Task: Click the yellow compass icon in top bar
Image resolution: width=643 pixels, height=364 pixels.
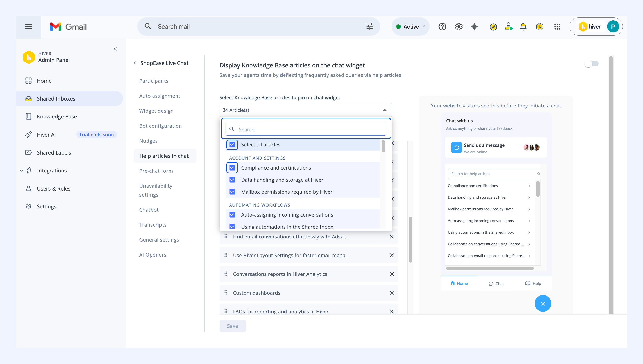Action: 493,27
